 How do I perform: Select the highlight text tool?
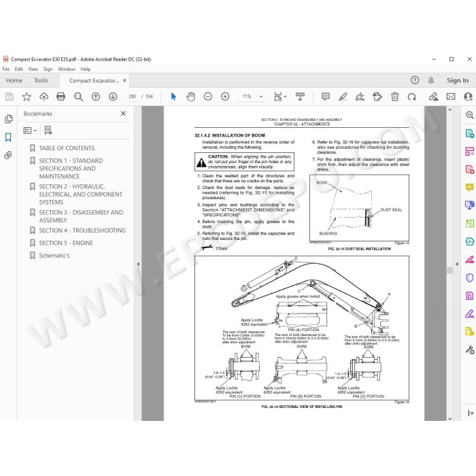click(343, 97)
